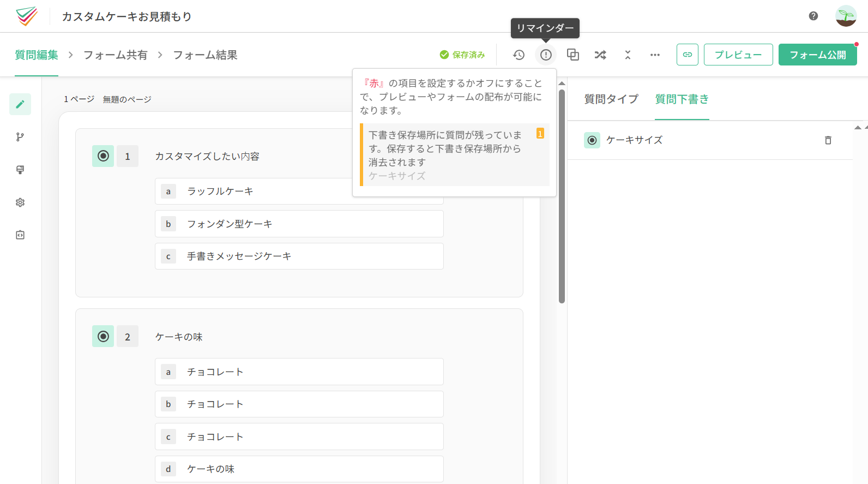Click the page title 無題のページ
The image size is (868, 484).
pyautogui.click(x=127, y=99)
